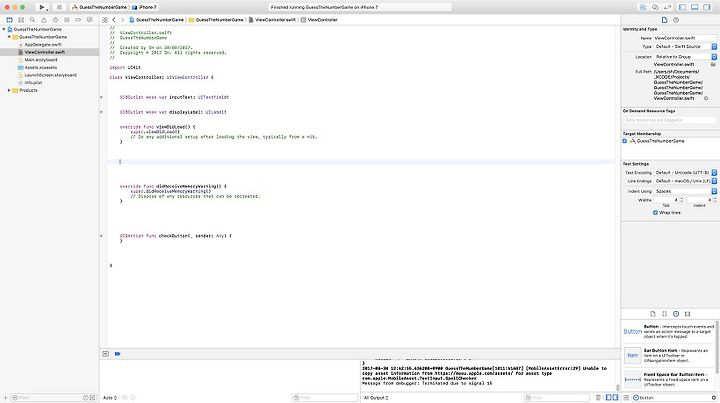Toggle the Navigator panel visibility
Viewport: 720px width, 403px height.
(683, 7)
